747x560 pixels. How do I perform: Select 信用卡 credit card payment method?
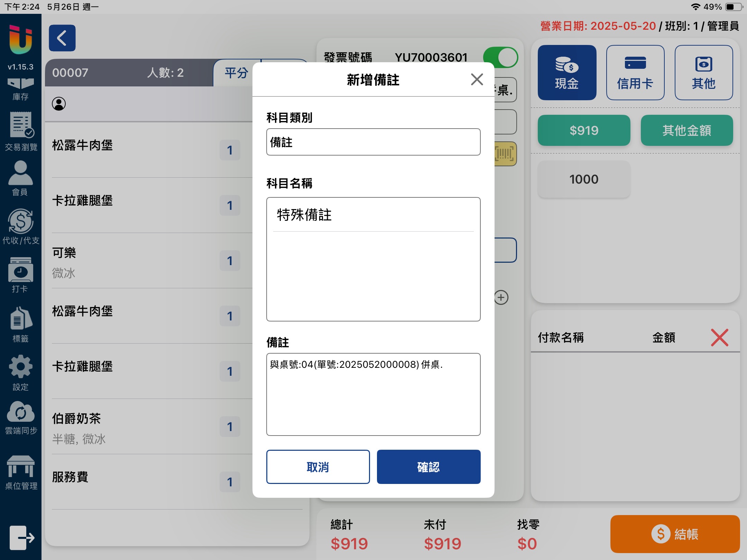[635, 73]
